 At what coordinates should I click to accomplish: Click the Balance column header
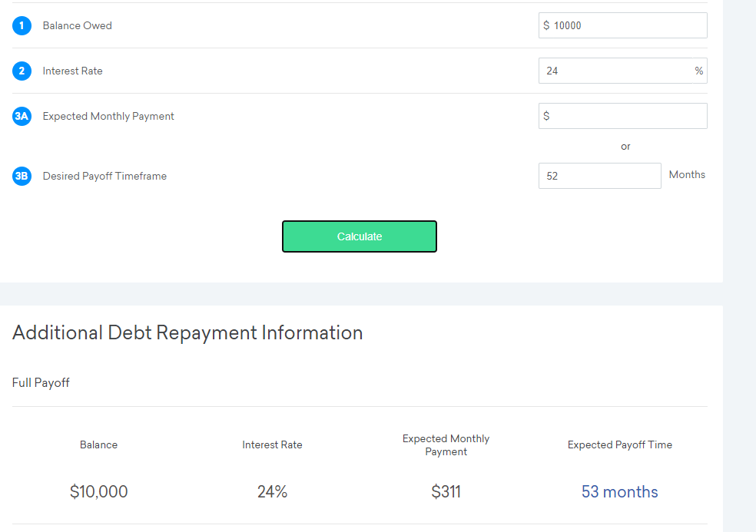(98, 444)
